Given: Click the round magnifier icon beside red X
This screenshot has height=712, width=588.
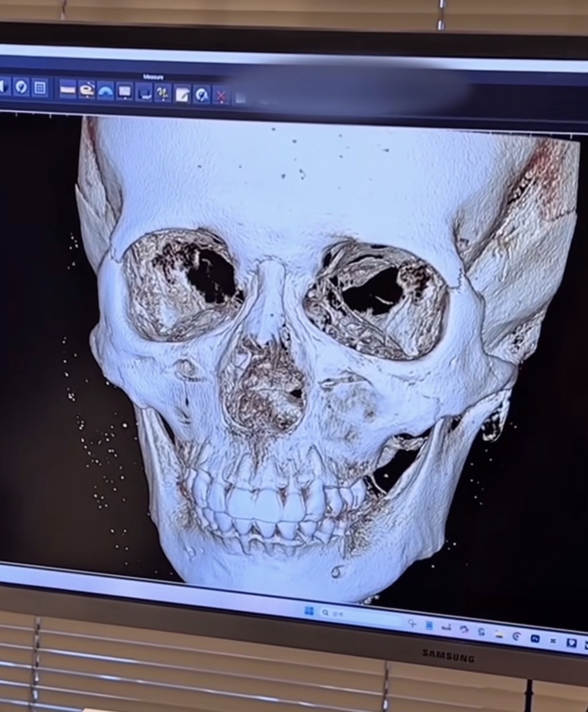Looking at the screenshot, I should click(201, 95).
